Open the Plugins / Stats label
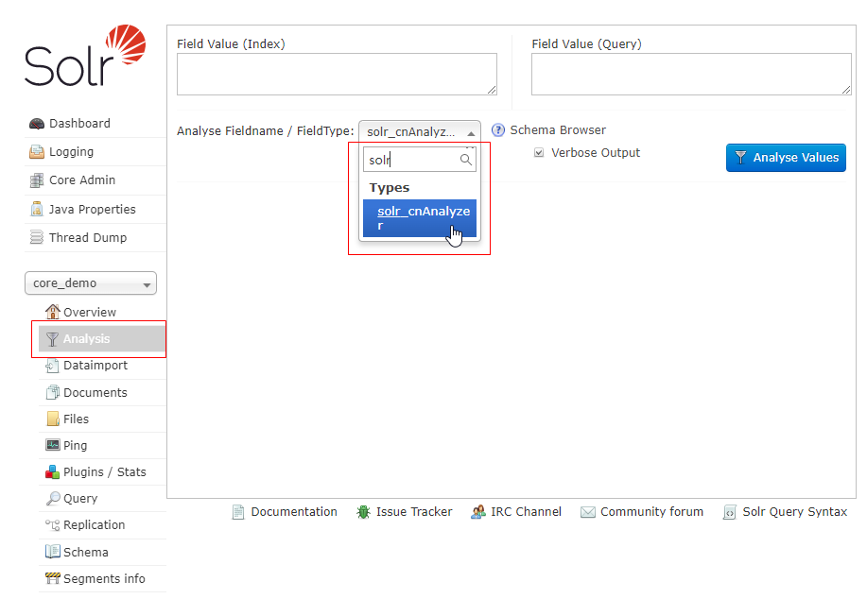 click(x=105, y=472)
